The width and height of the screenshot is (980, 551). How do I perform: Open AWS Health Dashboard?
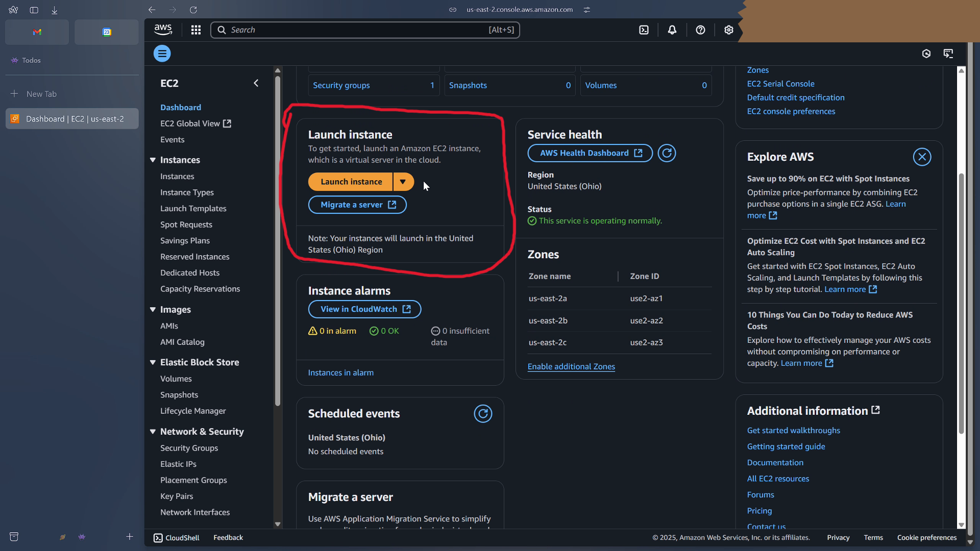point(590,153)
